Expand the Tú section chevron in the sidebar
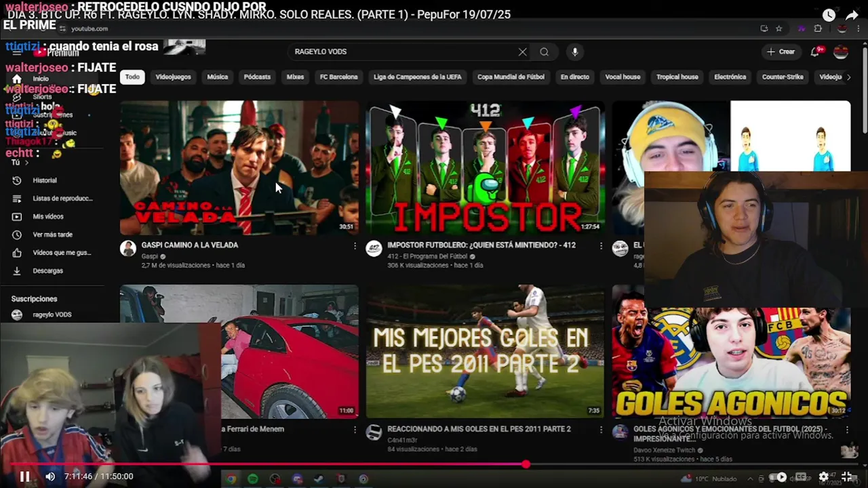Screen dimensions: 868x488 click(x=26, y=163)
